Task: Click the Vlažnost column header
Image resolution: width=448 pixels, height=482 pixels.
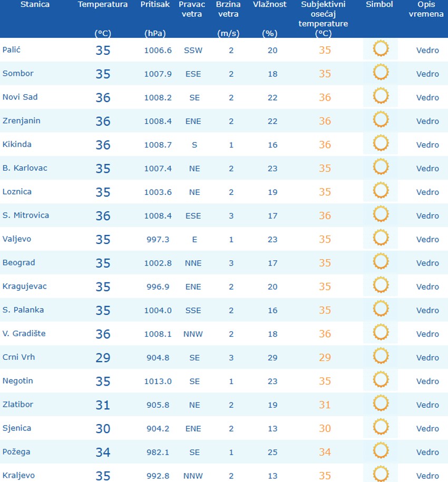Action: (270, 5)
